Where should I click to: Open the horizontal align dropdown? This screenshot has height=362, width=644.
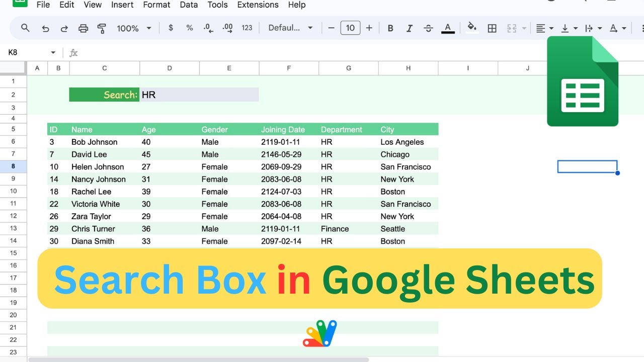(x=544, y=28)
